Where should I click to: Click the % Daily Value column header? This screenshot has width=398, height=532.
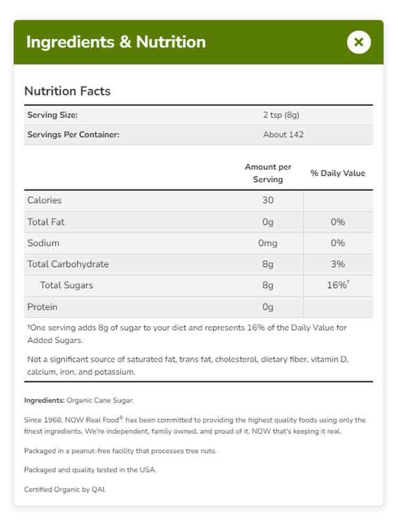point(338,173)
